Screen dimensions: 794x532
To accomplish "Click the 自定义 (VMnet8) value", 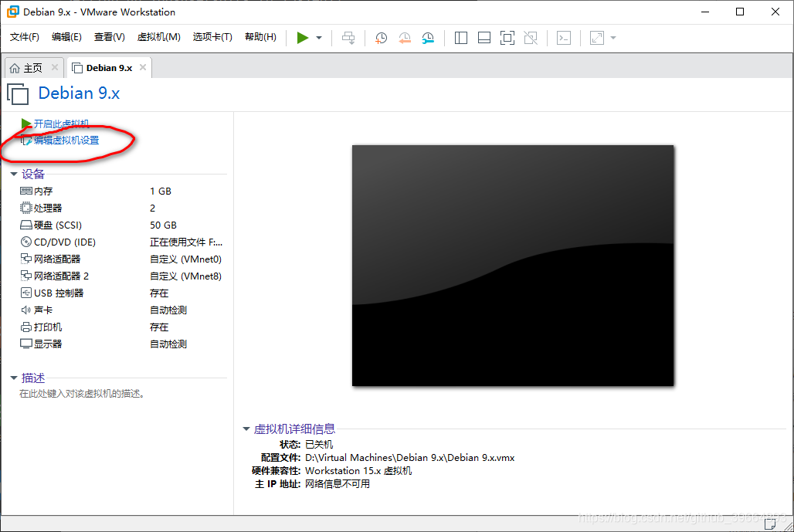I will pos(186,276).
